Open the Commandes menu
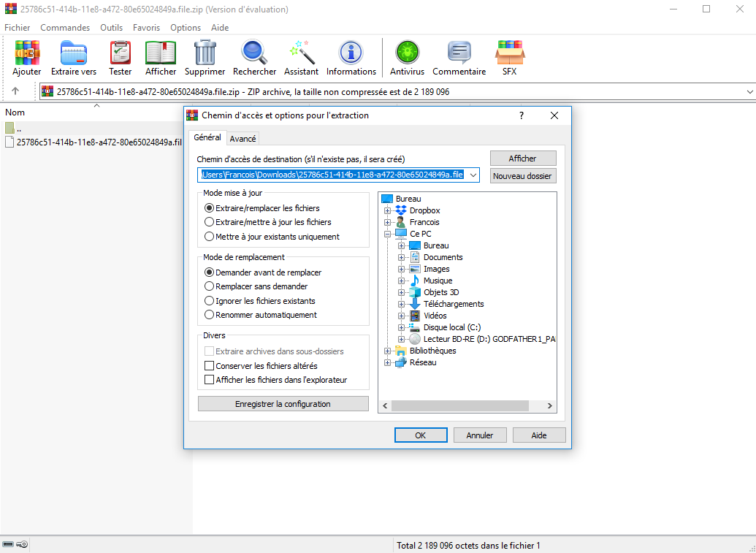 click(x=65, y=28)
